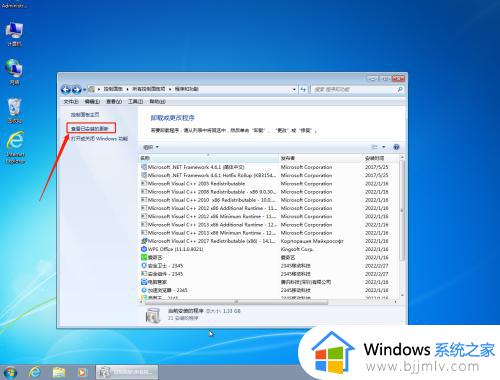The height and width of the screenshot is (380, 500).
Task: Select WPS Office (11.1.0.8021) entry
Action: (x=268, y=249)
